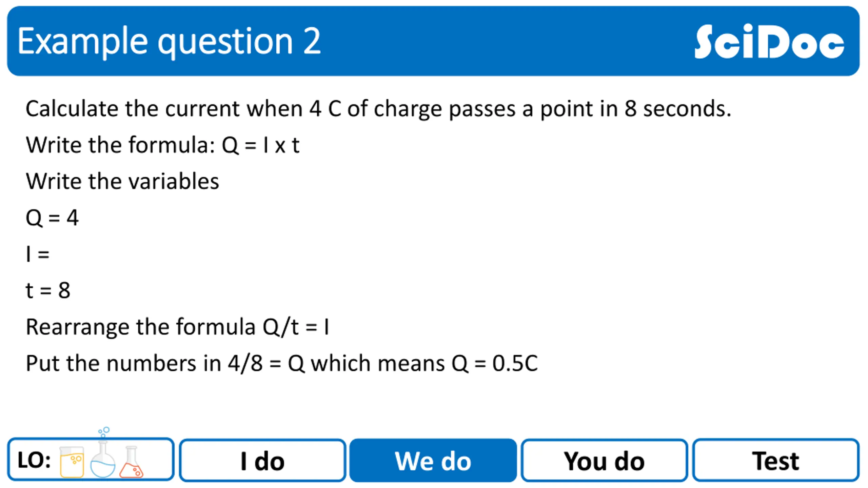
Task: Click the answer line ending Q = 0.5C
Action: pyautogui.click(x=282, y=364)
